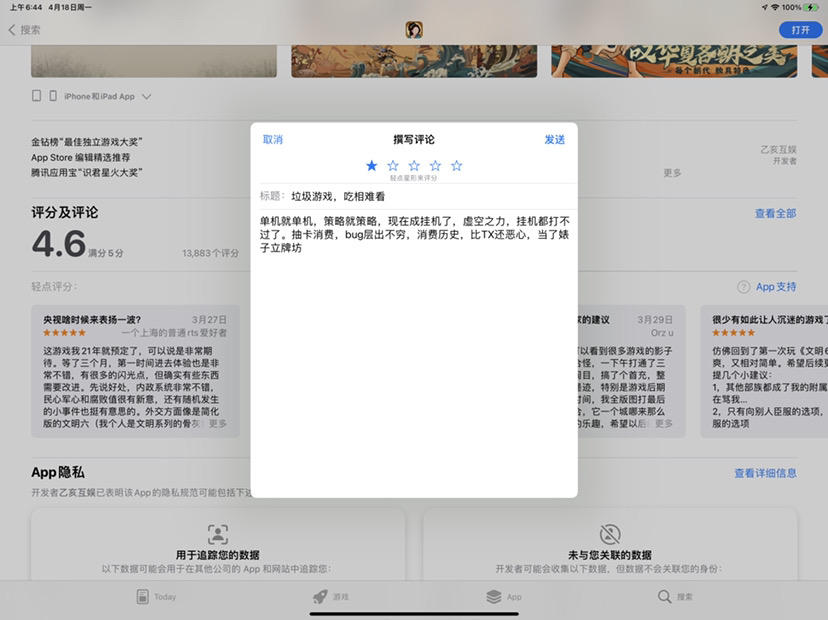Click the App隐私 section heading
This screenshot has height=620, width=828.
(58, 473)
